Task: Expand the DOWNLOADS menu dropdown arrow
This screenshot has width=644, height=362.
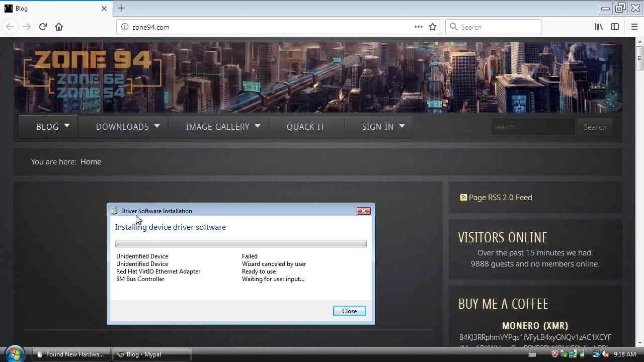Action: [157, 126]
